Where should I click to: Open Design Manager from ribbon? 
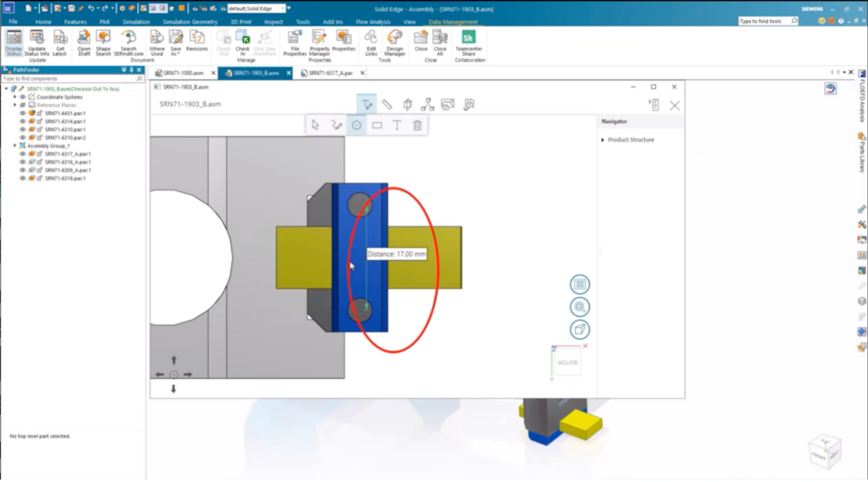click(395, 41)
